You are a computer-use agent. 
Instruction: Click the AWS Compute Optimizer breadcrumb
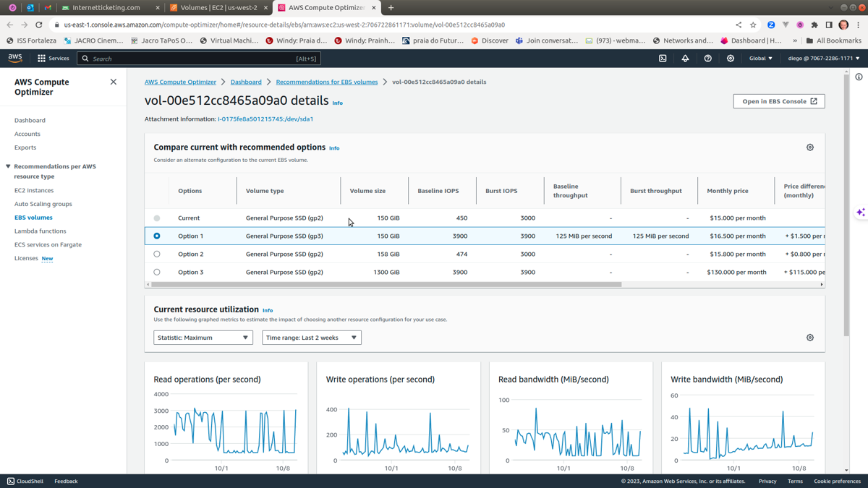click(180, 82)
